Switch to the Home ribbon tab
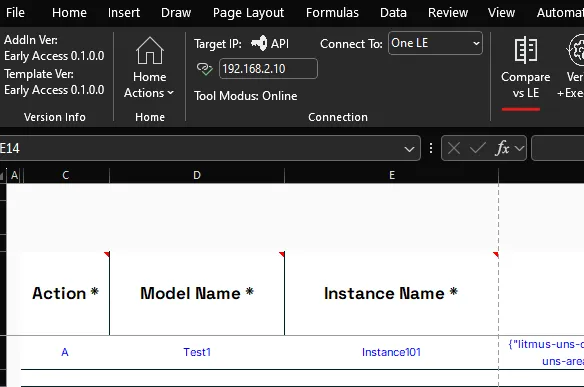Screen dimensions: 584x387 (69, 13)
